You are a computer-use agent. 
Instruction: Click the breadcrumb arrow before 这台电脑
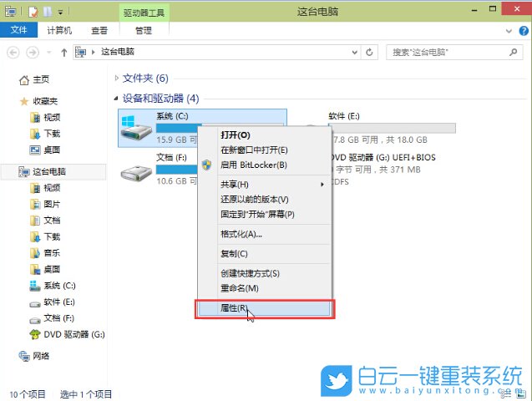click(x=93, y=53)
